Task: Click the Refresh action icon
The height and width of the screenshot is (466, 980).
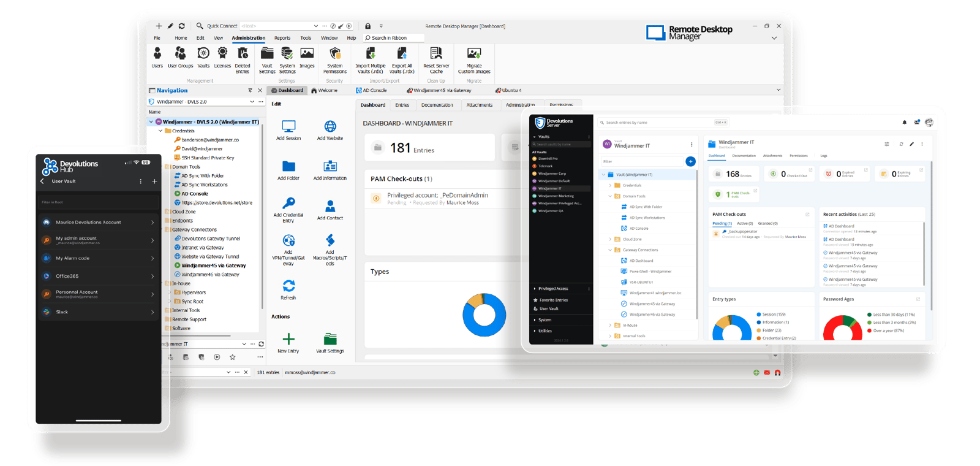Action: click(288, 286)
